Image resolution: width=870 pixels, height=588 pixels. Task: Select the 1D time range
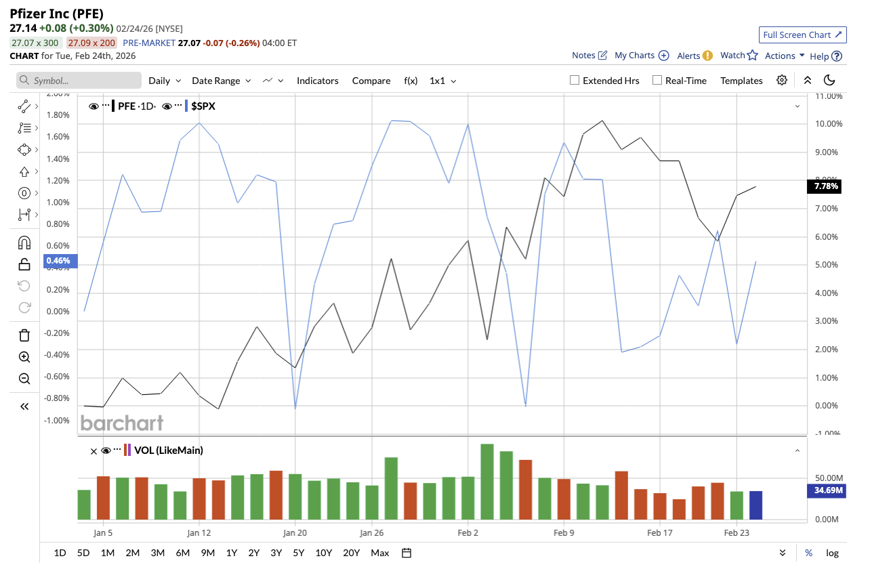pos(60,553)
